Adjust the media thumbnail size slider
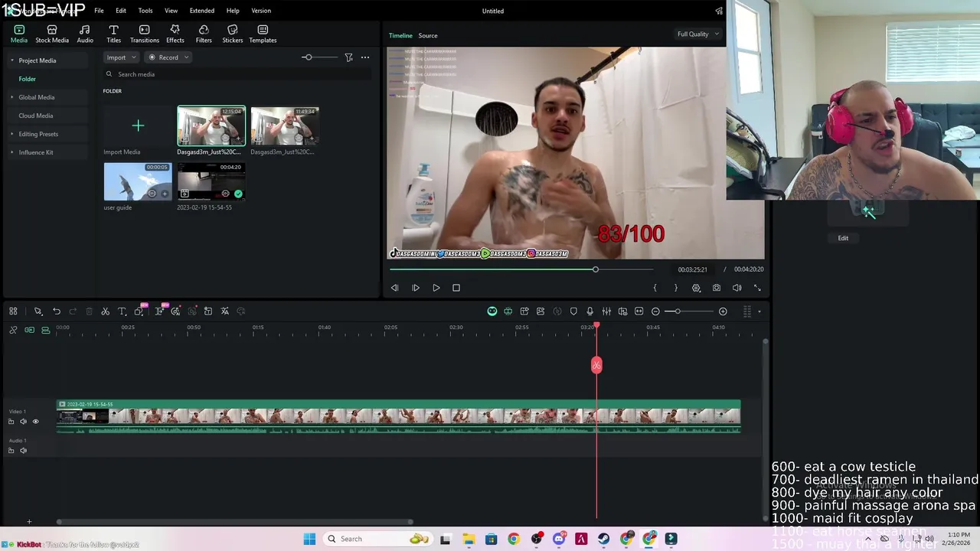The width and height of the screenshot is (980, 551). click(307, 57)
